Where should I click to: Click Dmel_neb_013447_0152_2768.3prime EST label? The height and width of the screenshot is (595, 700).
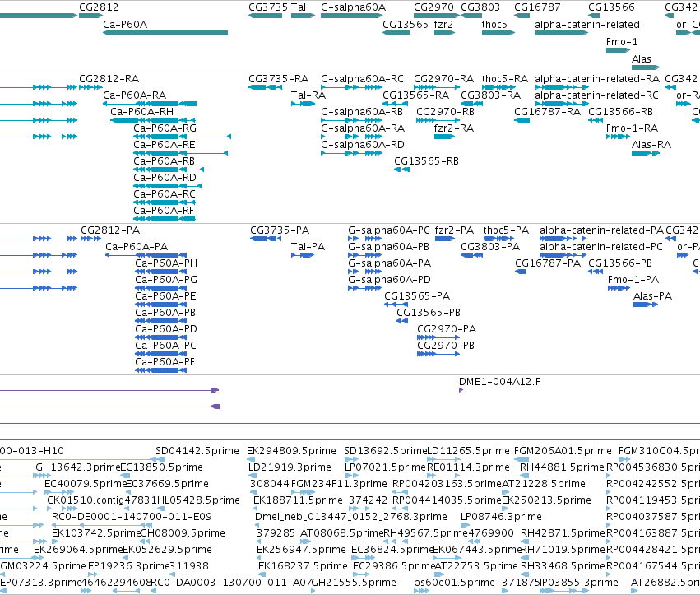point(351,517)
